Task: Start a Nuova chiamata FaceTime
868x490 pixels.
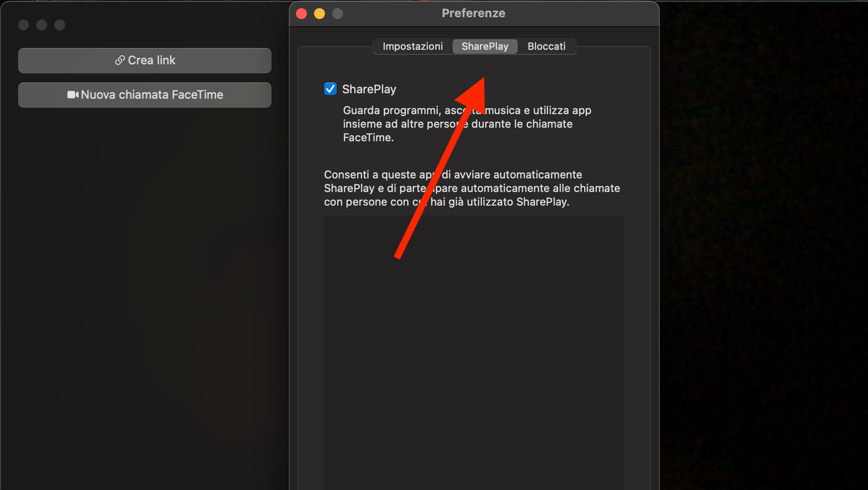Action: point(145,95)
